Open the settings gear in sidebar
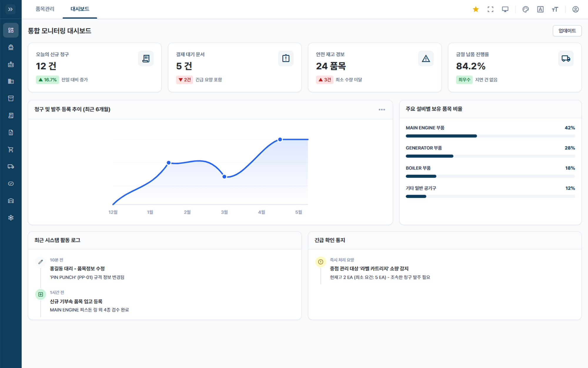The height and width of the screenshot is (368, 588). 11,218
